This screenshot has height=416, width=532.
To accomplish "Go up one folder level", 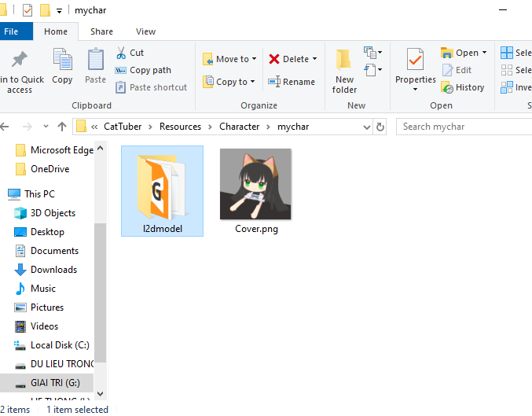I will coord(62,127).
